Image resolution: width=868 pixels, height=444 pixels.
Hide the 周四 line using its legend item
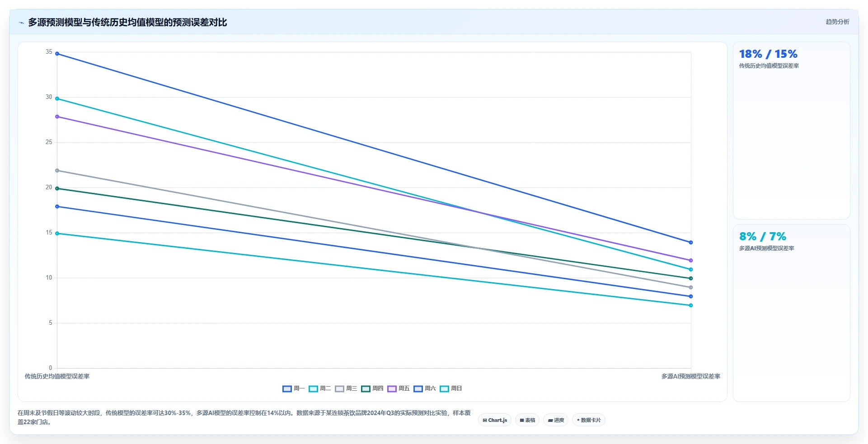[x=372, y=388]
